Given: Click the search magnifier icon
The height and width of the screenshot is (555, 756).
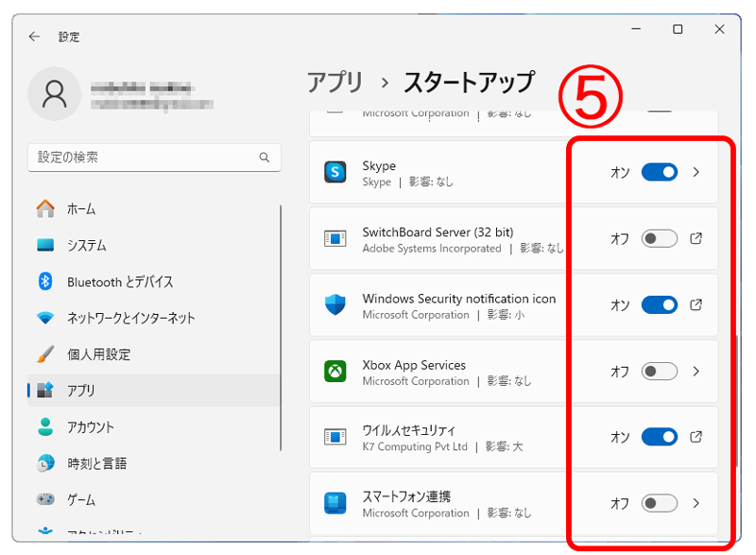Looking at the screenshot, I should point(265,157).
